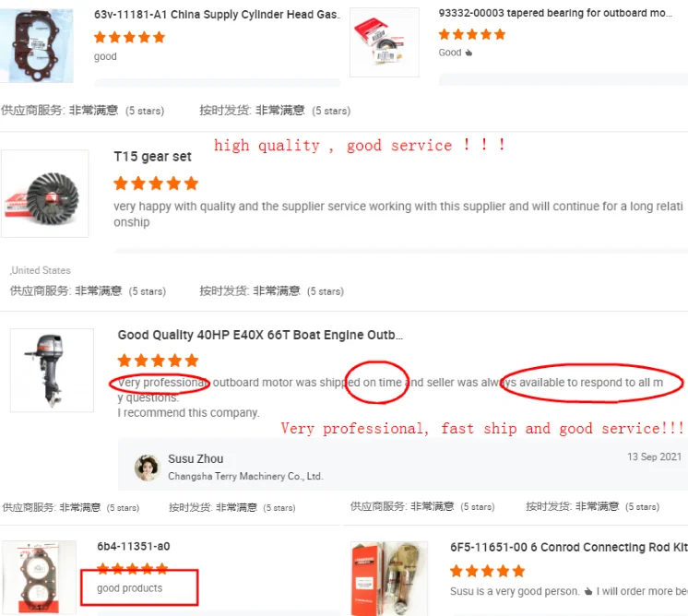
Task: Open the '63v-11181-A1 China Supply Cylinder Head' title
Action: (x=217, y=15)
